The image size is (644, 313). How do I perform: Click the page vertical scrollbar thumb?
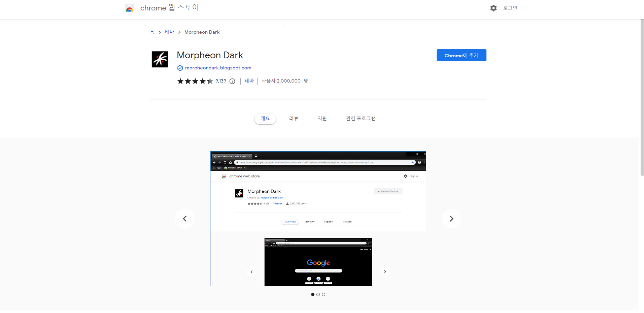point(642,97)
